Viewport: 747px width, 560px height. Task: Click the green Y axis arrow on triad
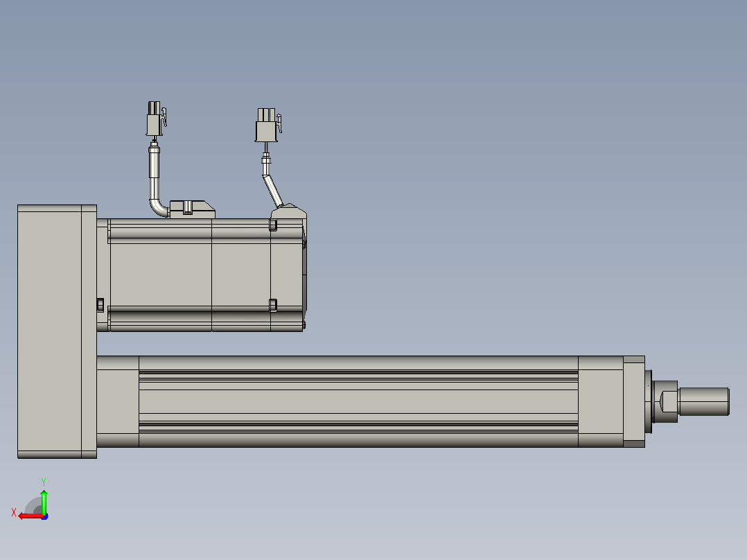coord(44,501)
